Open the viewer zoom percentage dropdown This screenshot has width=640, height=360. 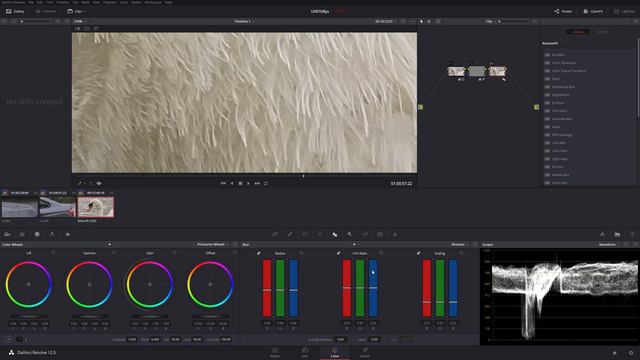[80, 21]
